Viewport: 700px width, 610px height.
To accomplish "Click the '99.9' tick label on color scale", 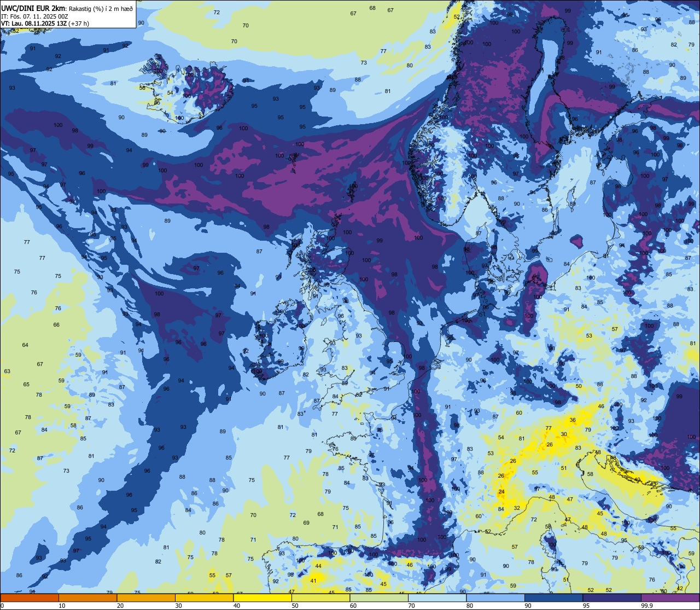I will [x=647, y=606].
